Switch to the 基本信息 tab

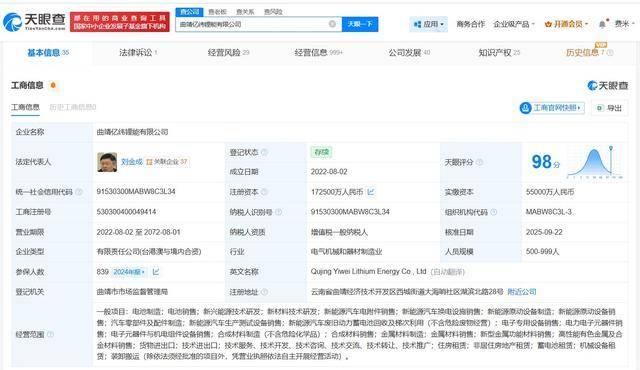pyautogui.click(x=48, y=53)
